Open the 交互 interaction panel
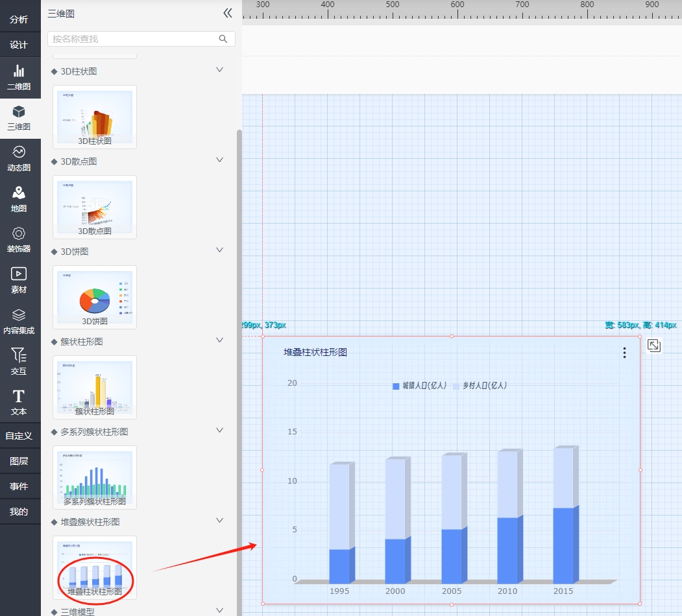 (19, 362)
